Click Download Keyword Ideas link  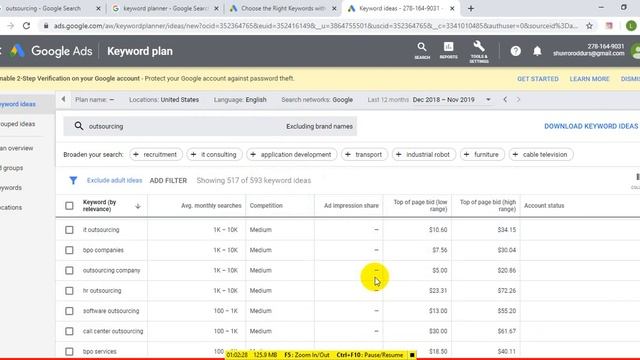pyautogui.click(x=591, y=126)
